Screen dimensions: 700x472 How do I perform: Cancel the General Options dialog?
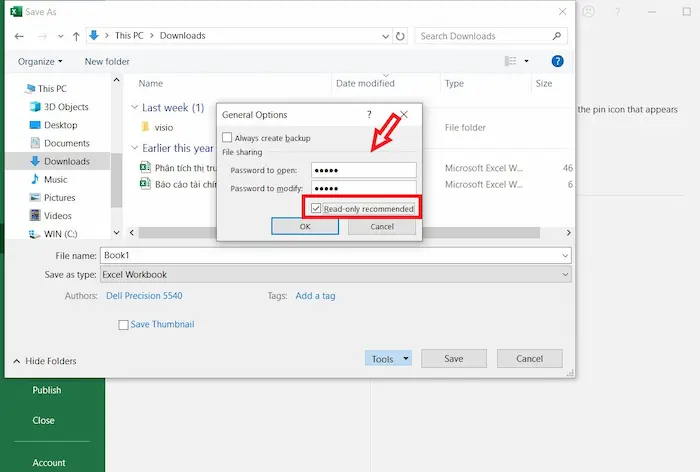point(382,226)
